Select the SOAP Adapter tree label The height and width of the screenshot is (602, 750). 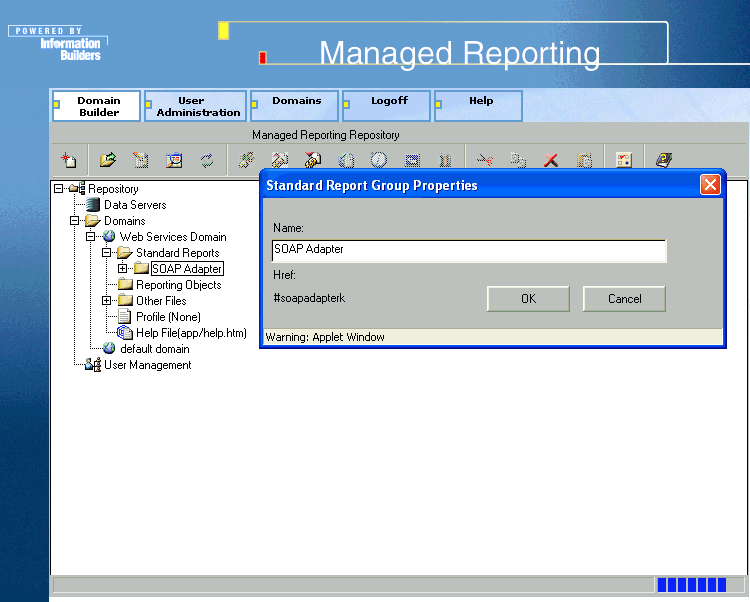[187, 269]
